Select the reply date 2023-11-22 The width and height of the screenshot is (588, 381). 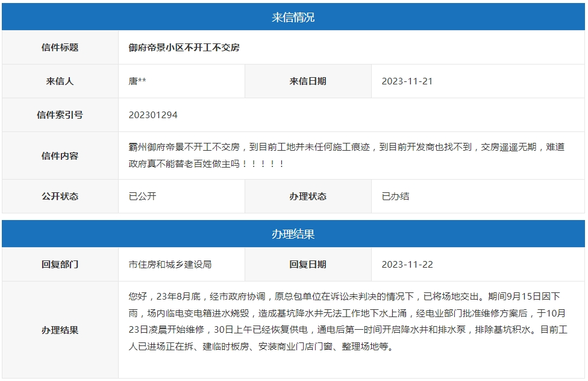pos(407,264)
